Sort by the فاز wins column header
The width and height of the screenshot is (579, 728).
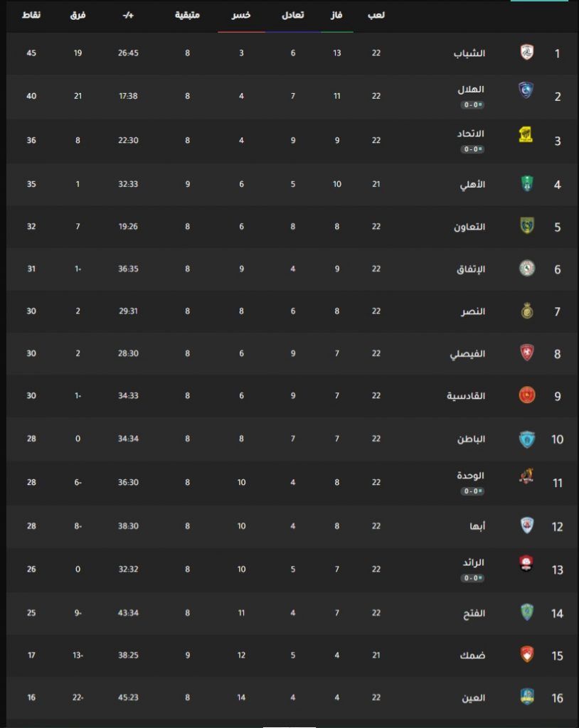click(336, 16)
